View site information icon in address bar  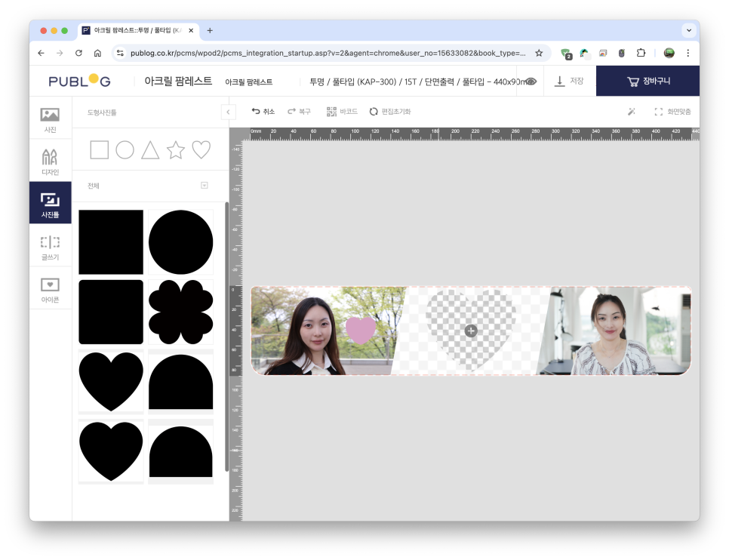tap(120, 53)
